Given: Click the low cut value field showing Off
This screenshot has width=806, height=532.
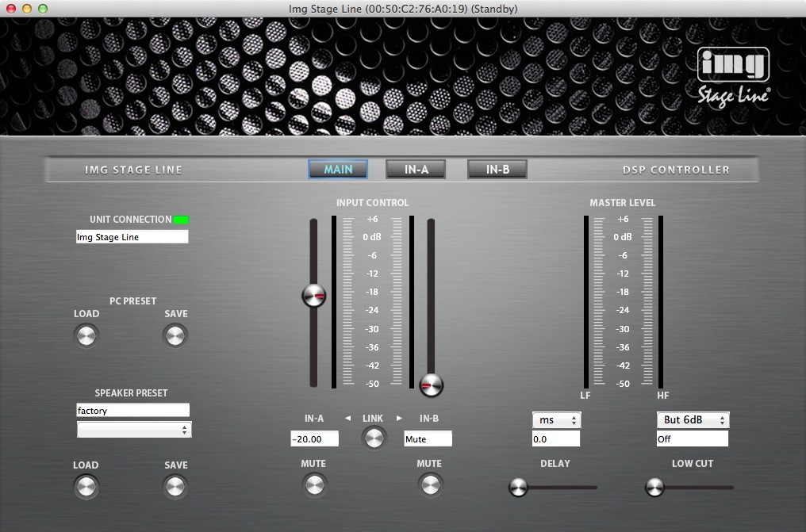Looking at the screenshot, I should pos(693,439).
